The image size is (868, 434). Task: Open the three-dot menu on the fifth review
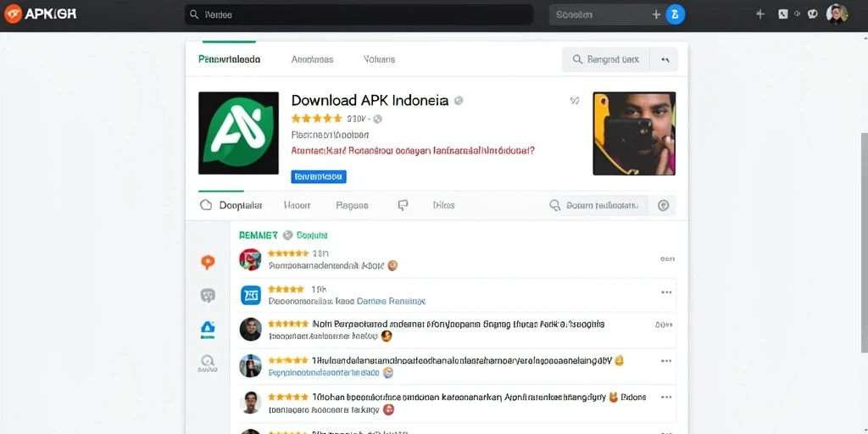[666, 397]
